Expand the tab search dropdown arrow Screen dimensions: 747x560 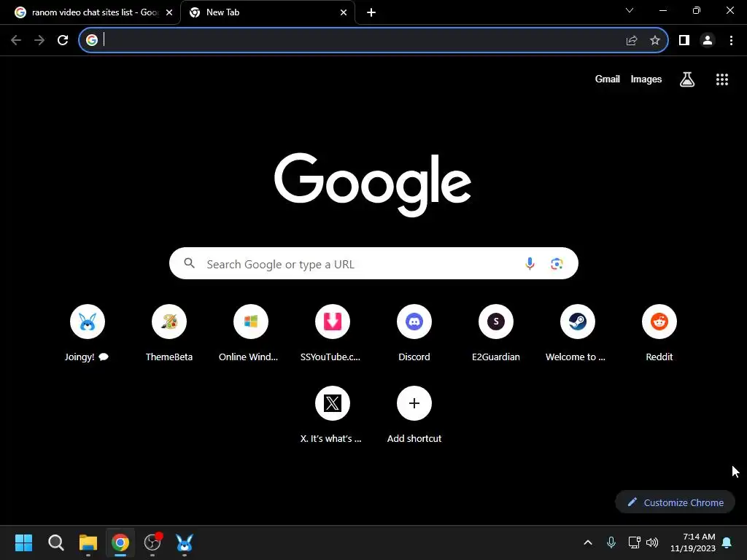coord(630,10)
